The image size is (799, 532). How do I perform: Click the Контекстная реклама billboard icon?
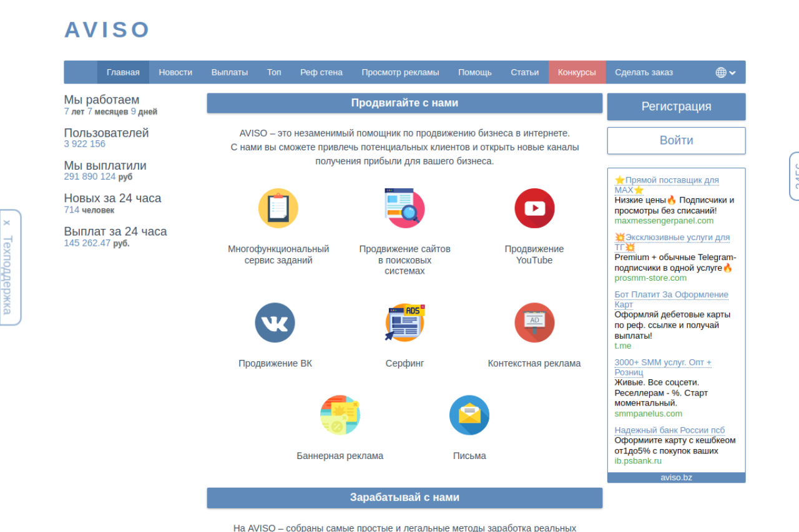pyautogui.click(x=534, y=322)
